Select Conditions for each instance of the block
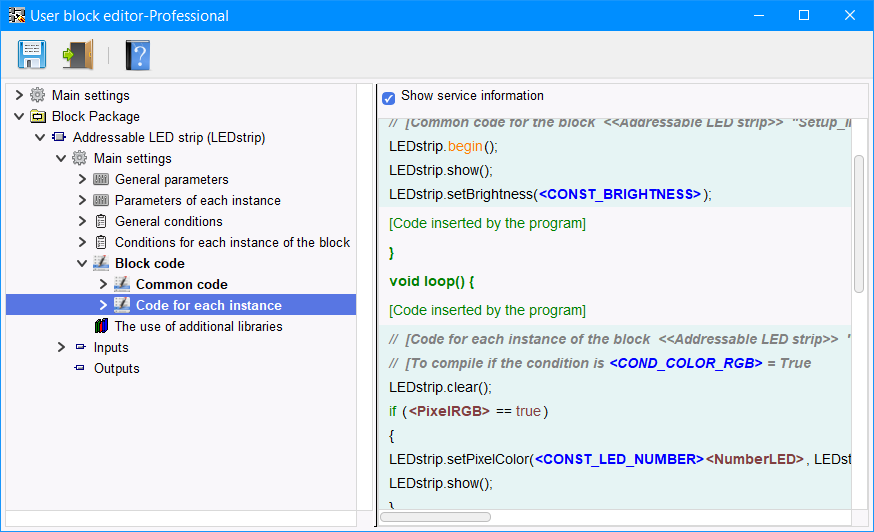The image size is (874, 532). [232, 243]
